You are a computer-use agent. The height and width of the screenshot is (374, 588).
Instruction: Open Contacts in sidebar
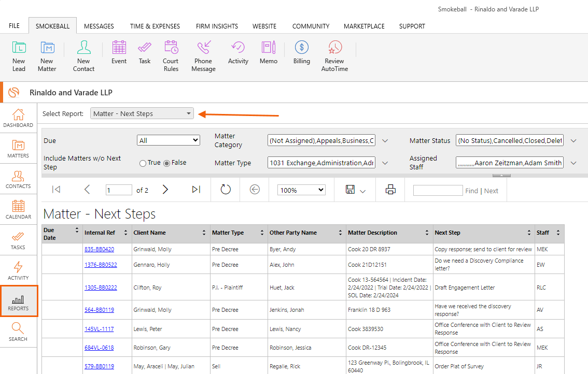[18, 179]
